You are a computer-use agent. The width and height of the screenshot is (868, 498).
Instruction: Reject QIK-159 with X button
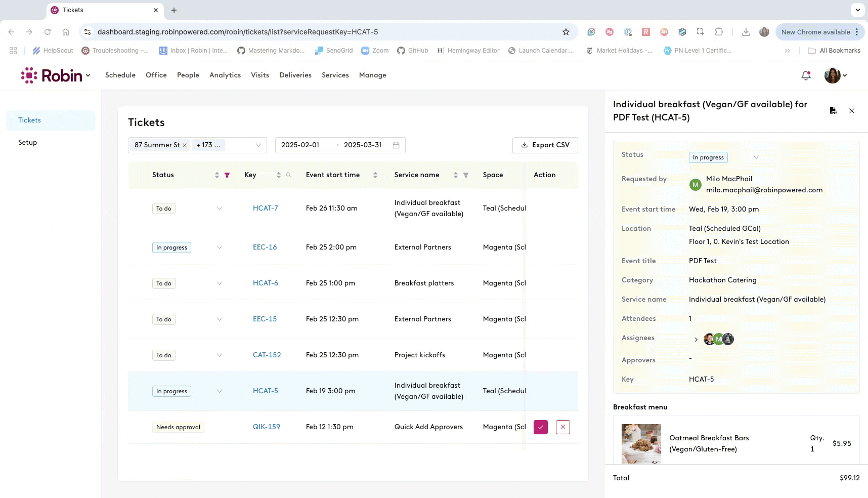pyautogui.click(x=563, y=427)
